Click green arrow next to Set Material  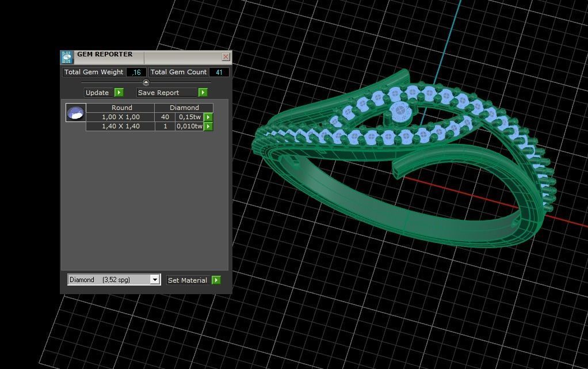click(216, 280)
